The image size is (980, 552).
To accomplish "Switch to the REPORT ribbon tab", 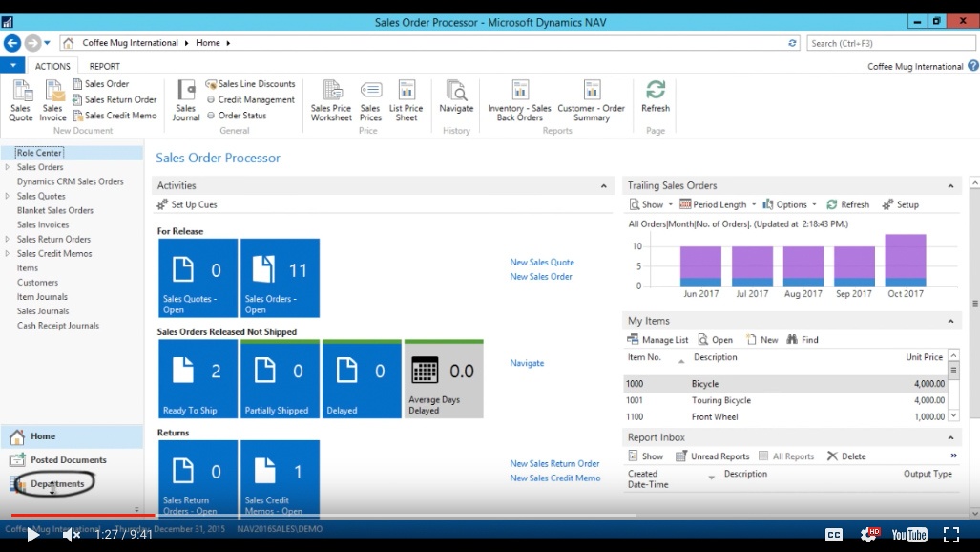I will click(x=105, y=66).
